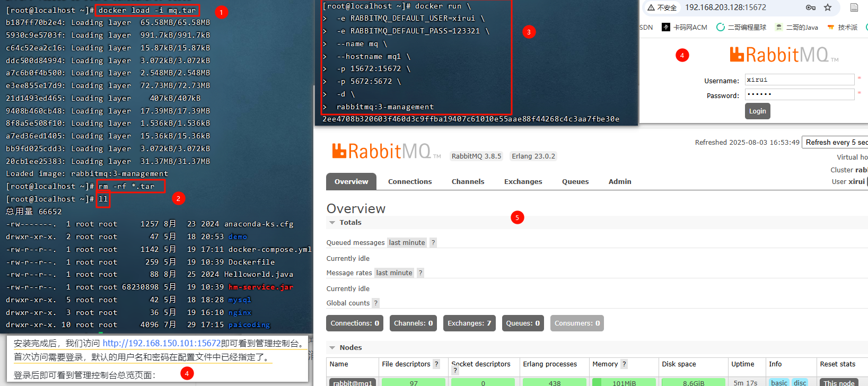This screenshot has height=386, width=868.
Task: Click the Channels: 0 count button
Action: [x=413, y=323]
